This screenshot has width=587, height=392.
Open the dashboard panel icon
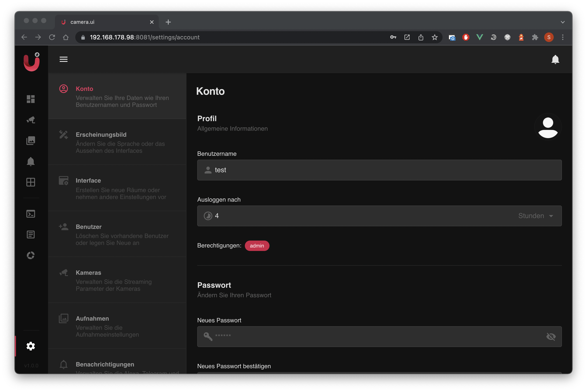(31, 99)
